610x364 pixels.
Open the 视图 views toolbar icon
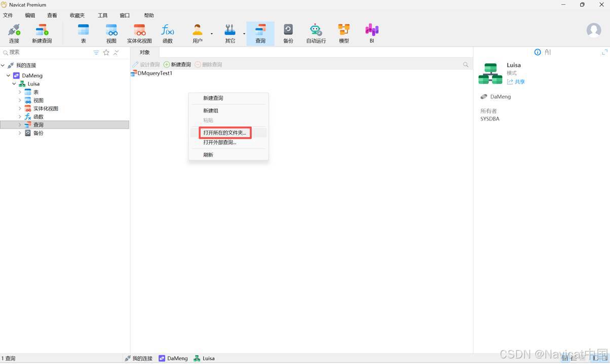(x=111, y=33)
